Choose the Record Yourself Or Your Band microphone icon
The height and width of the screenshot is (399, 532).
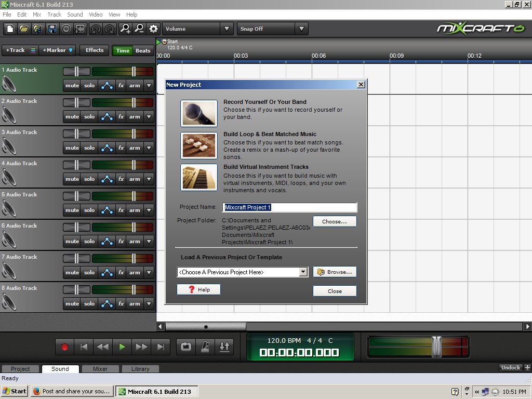click(199, 113)
